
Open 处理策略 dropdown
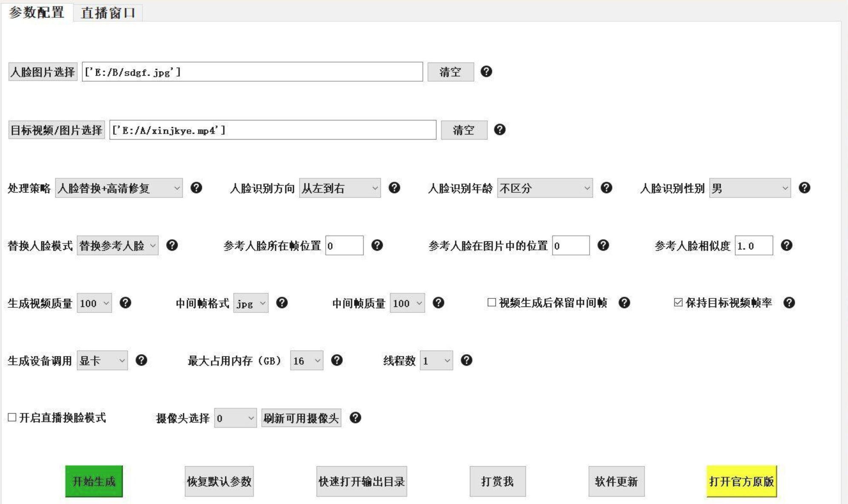tap(119, 188)
